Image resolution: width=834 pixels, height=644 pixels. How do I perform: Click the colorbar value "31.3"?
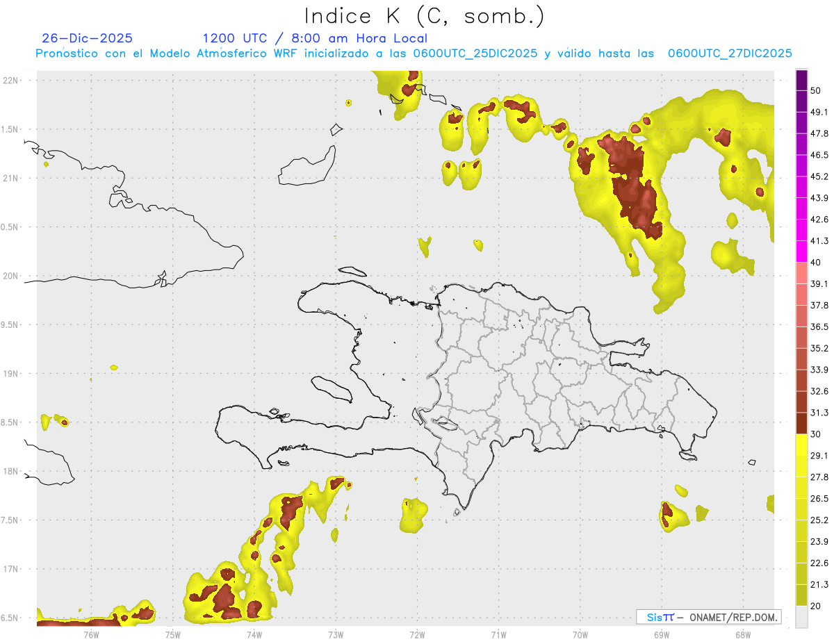pyautogui.click(x=819, y=413)
